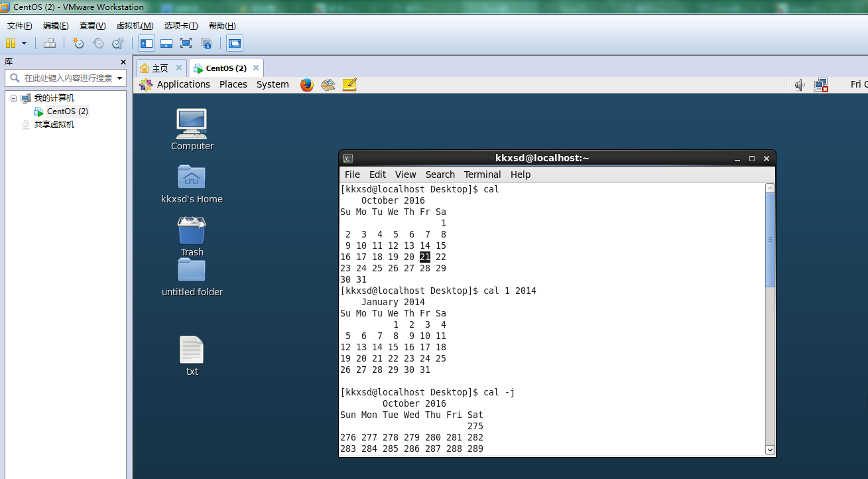Toggle the library sidebar view
Image resolution: width=868 pixels, height=479 pixels.
pyautogui.click(x=147, y=43)
